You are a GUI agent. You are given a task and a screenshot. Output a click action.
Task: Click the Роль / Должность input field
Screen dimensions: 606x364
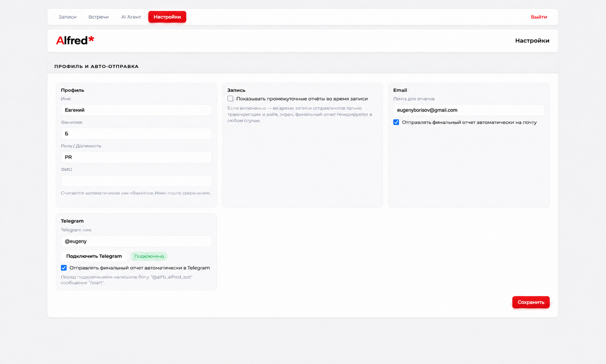pyautogui.click(x=136, y=157)
